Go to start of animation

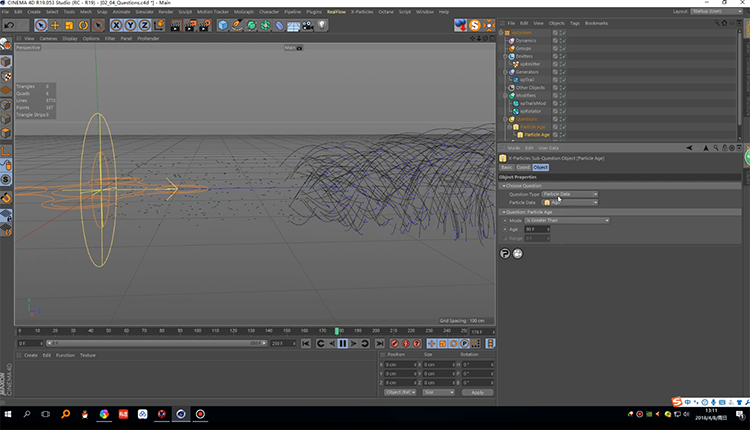pos(308,343)
